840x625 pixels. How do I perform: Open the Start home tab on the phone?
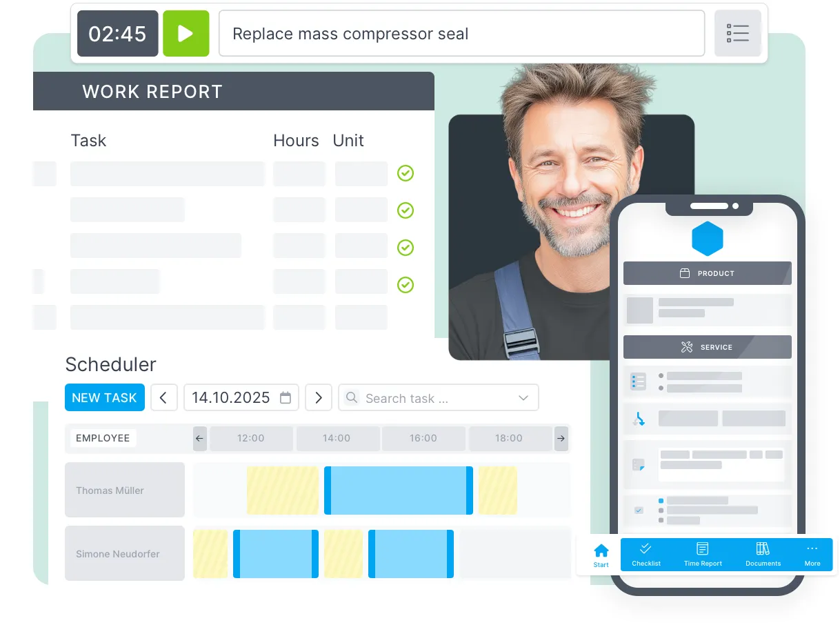pos(601,555)
